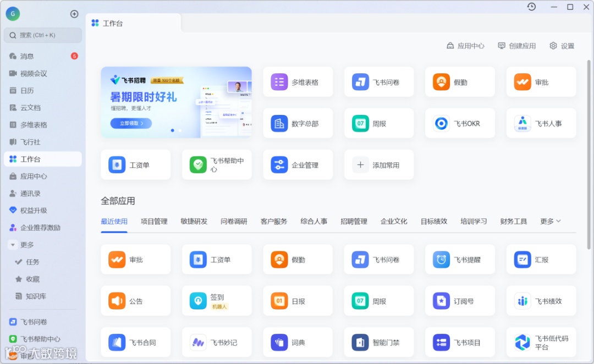Switch to the 财务工具 tab

tap(513, 221)
